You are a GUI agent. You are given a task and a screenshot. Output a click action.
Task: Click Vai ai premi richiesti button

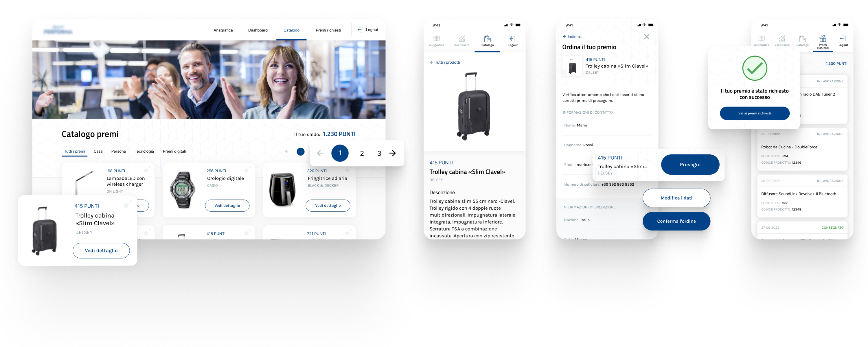[755, 113]
